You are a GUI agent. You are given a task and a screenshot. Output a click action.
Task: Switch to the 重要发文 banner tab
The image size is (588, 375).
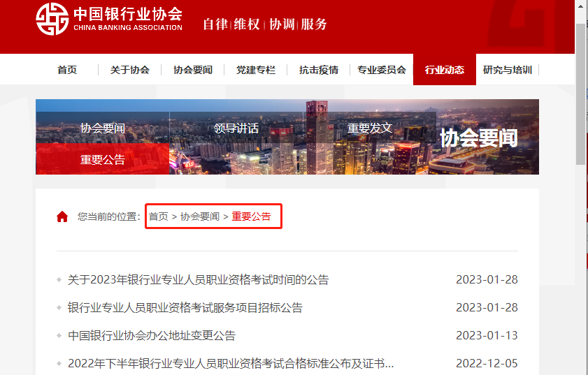click(x=370, y=128)
